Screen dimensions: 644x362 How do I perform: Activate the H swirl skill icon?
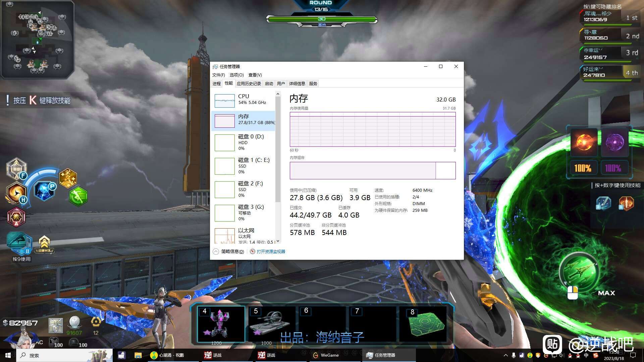point(16,193)
